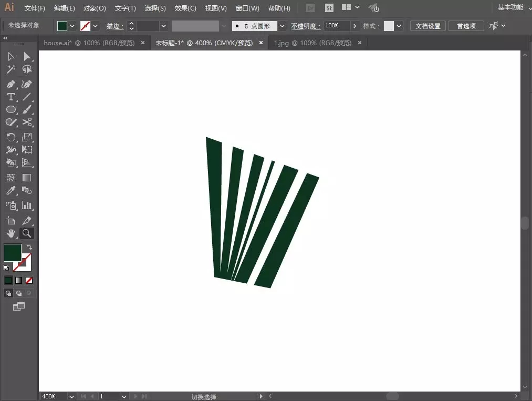Select the Shaper tool
The height and width of the screenshot is (401, 532).
11,122
